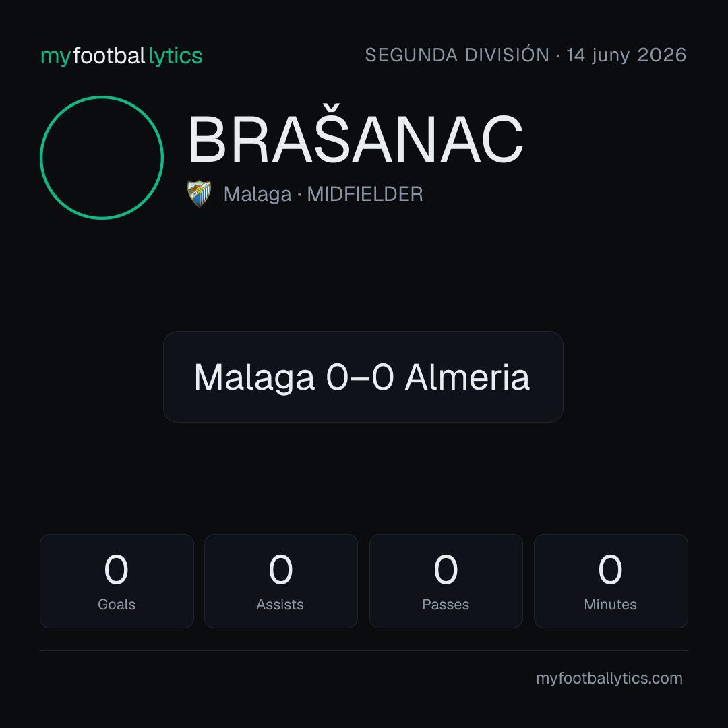
Task: Click the Malaga club crest icon
Action: (199, 193)
